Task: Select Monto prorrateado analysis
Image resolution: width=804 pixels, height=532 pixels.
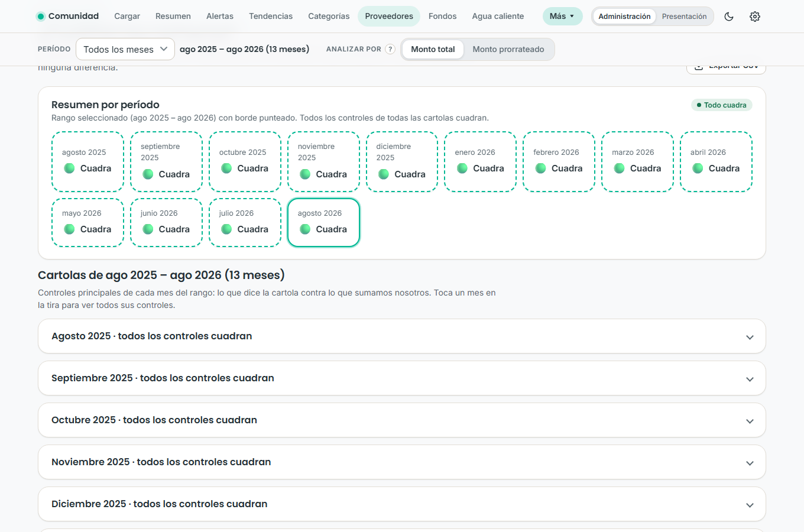Action: coord(508,49)
